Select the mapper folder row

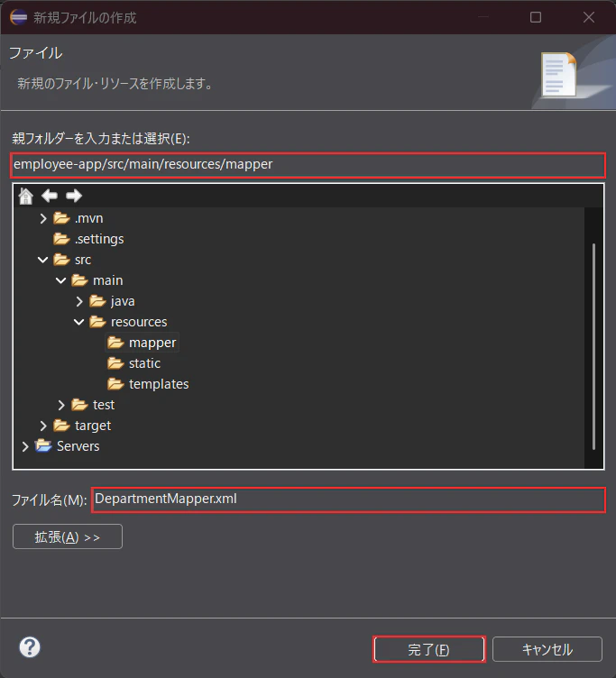click(142, 343)
